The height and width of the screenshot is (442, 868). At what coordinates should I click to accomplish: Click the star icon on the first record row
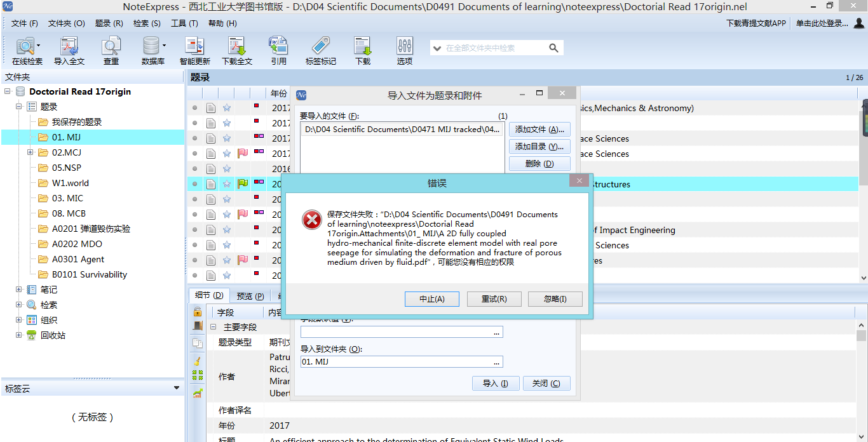coord(227,107)
